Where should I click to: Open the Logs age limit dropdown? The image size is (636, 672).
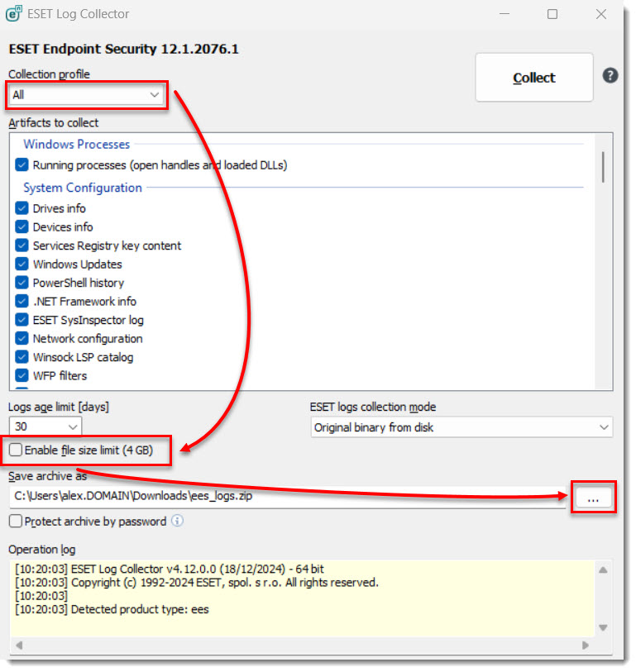[45, 428]
